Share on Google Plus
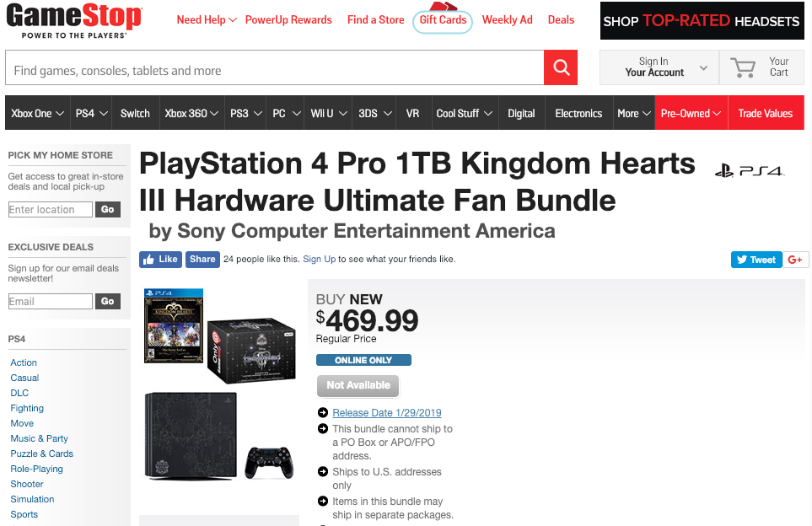Image resolution: width=812 pixels, height=526 pixels. [x=795, y=260]
